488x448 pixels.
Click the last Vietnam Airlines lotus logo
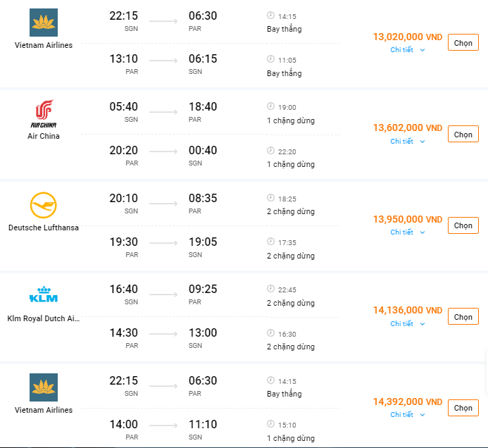coord(44,387)
